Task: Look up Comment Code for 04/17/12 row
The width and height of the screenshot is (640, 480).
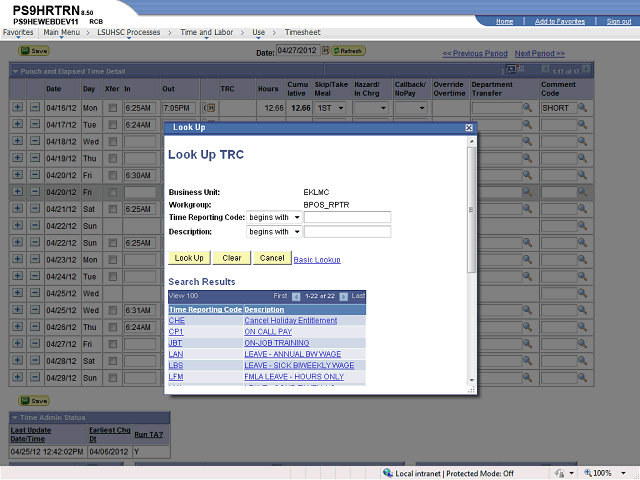Action: [x=582, y=124]
